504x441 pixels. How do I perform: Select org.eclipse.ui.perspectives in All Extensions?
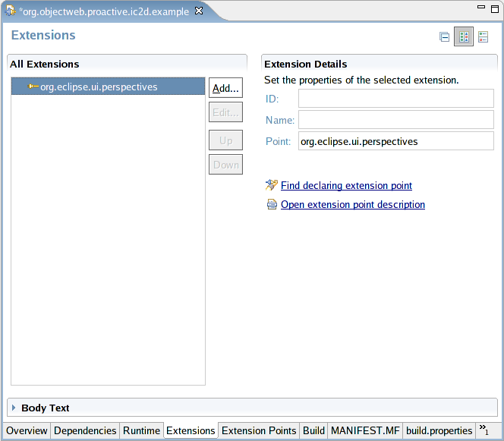(x=99, y=87)
